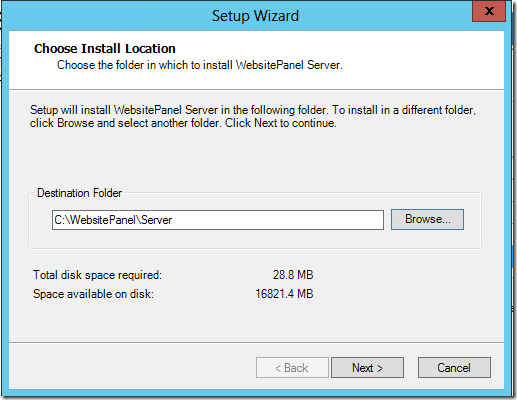Click "Space available on disk:" label
Image resolution: width=517 pixels, height=400 pixels.
[x=93, y=294]
